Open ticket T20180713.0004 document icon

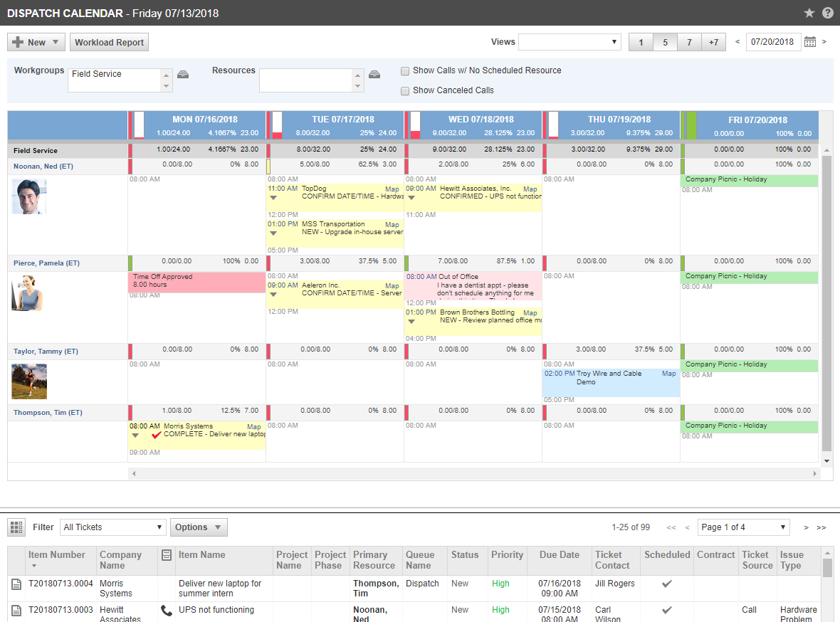coord(16,584)
